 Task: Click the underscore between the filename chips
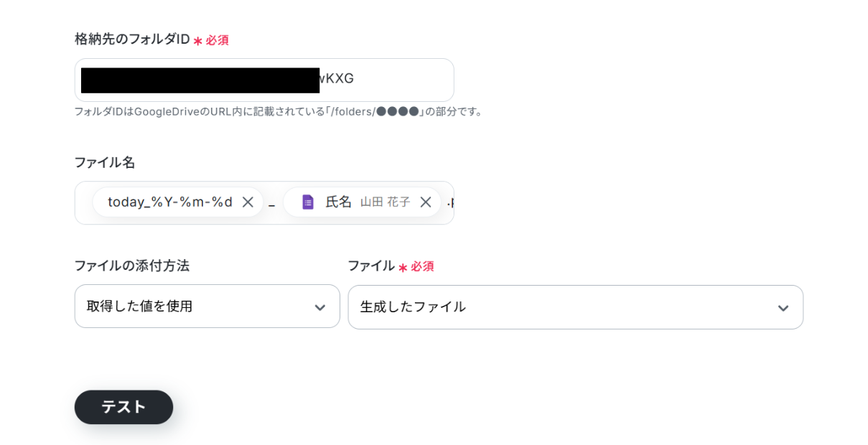272,205
